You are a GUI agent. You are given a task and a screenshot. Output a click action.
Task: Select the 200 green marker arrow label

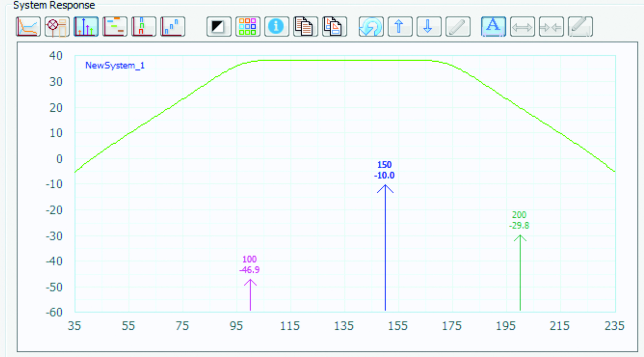(x=519, y=220)
